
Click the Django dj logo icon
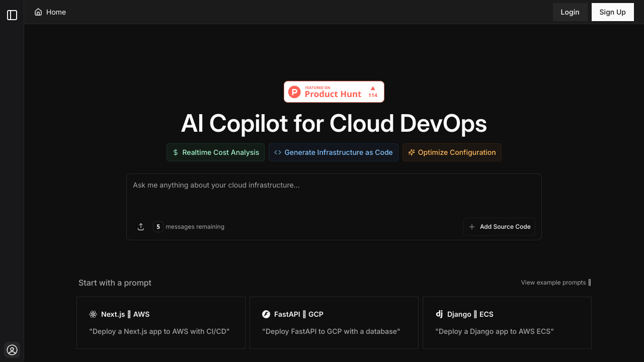(x=439, y=314)
